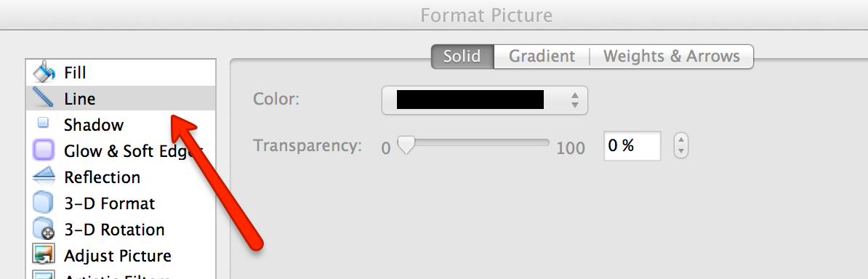868x279 pixels.
Task: Open the Color dropdown menu
Action: (484, 100)
